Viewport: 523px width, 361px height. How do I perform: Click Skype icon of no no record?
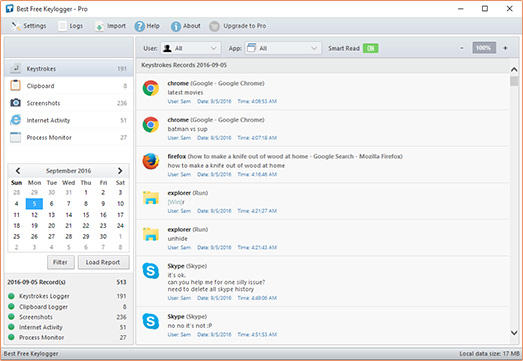point(151,321)
